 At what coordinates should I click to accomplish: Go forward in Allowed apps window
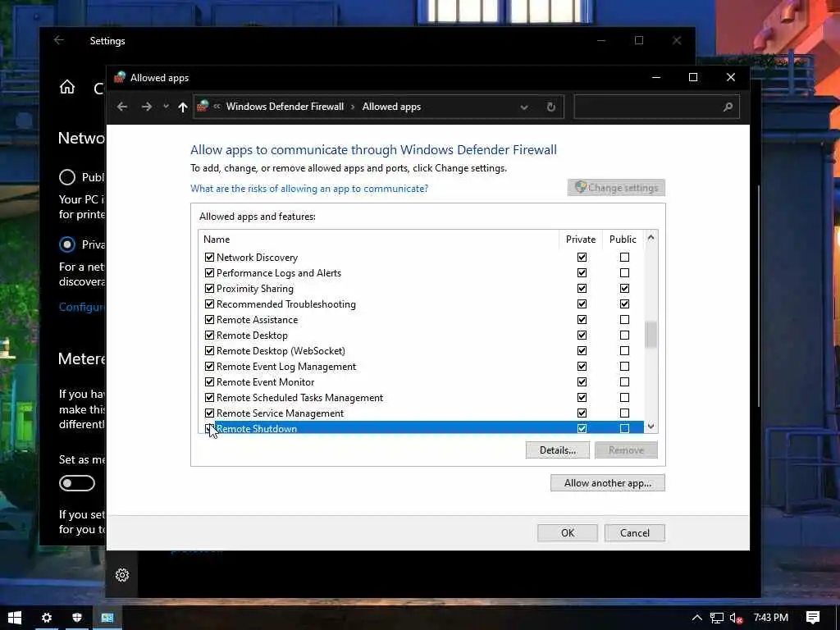[146, 107]
